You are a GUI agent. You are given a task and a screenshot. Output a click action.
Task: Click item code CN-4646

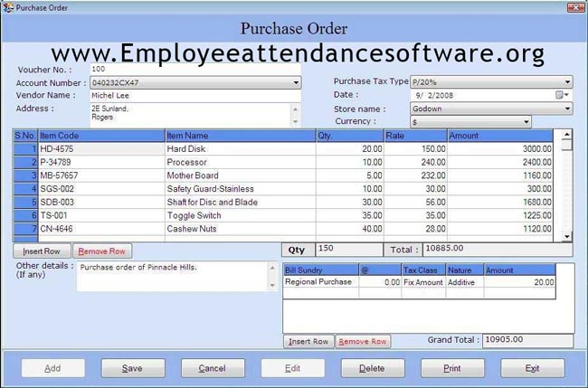coord(101,229)
